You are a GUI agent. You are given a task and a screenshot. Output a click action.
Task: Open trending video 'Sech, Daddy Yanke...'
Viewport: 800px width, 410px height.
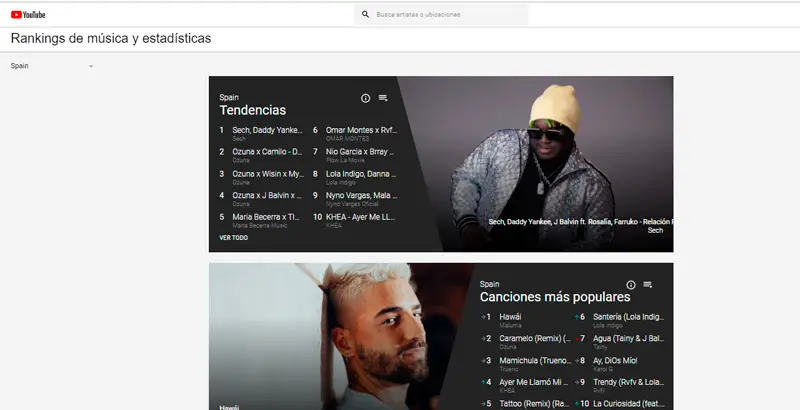tap(267, 130)
